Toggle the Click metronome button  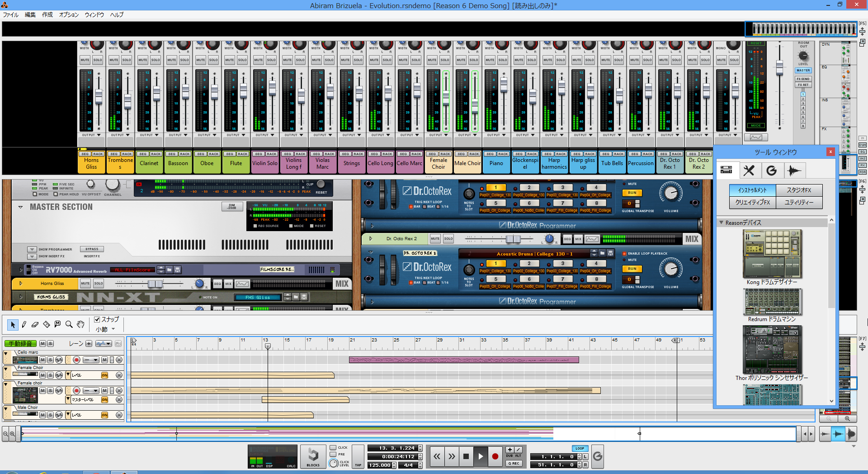point(333,448)
